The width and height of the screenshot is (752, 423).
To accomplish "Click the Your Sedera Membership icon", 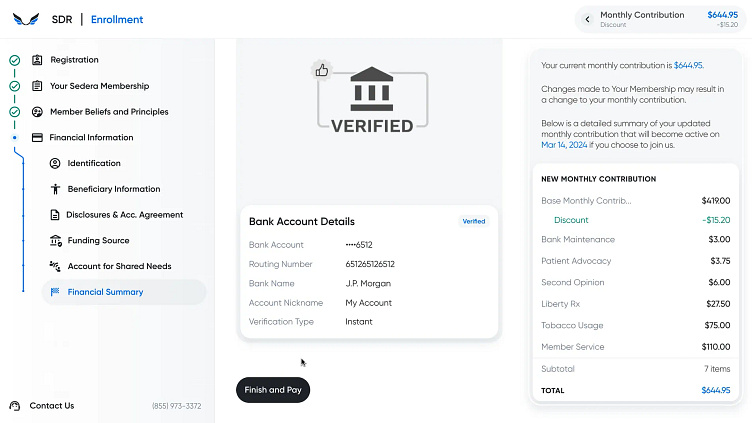I will coord(37,86).
